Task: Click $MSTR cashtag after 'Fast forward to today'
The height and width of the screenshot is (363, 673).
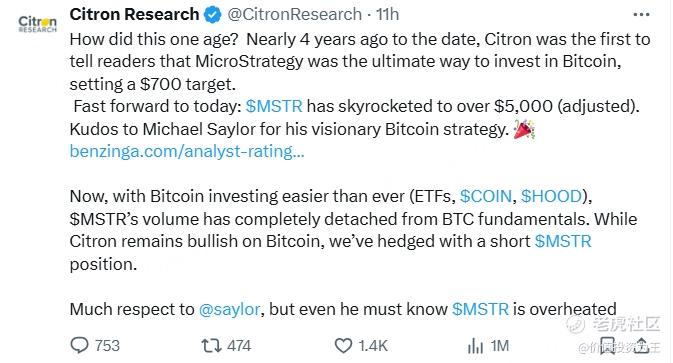Action: pos(274,106)
